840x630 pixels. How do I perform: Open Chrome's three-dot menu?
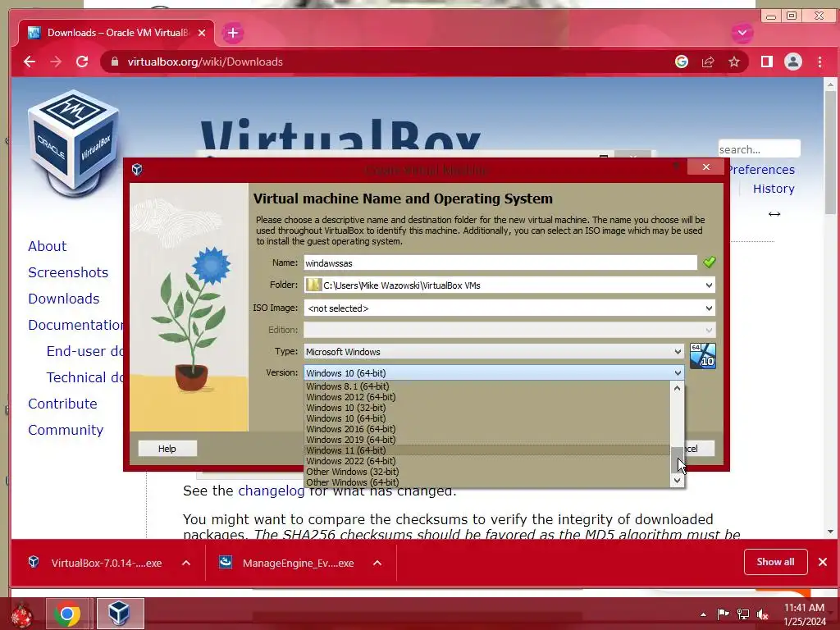point(819,62)
